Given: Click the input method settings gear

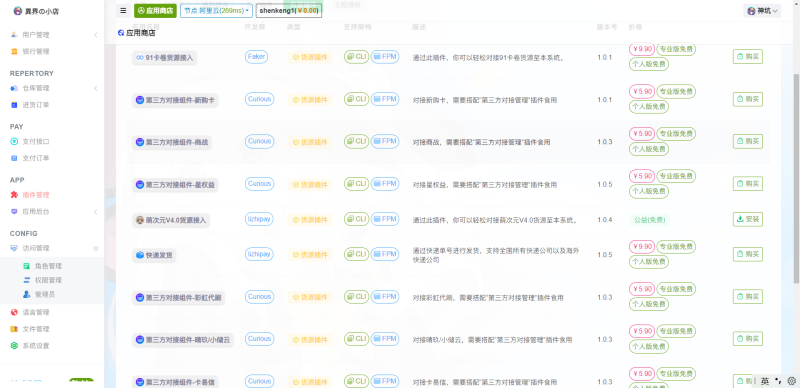Looking at the screenshot, I should pos(792,381).
